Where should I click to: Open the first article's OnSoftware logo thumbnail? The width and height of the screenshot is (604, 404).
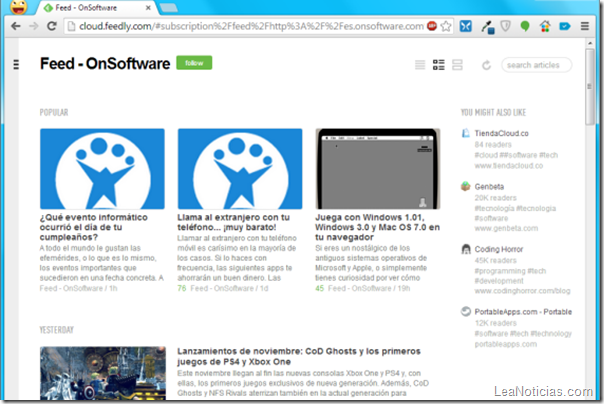click(x=102, y=169)
